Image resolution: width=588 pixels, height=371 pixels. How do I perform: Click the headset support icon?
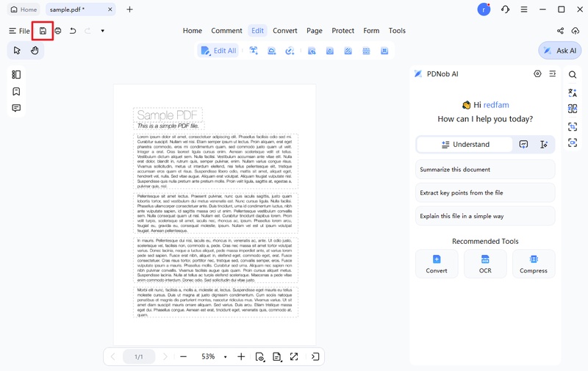pyautogui.click(x=505, y=10)
